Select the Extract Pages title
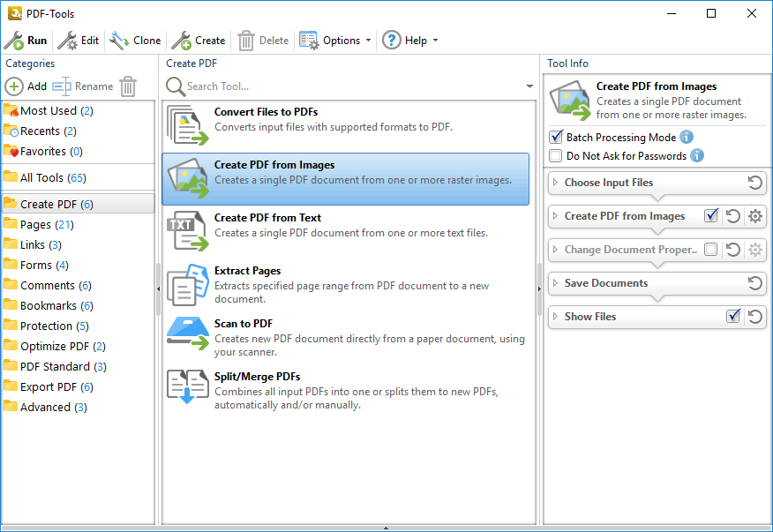The width and height of the screenshot is (773, 532). (x=247, y=271)
